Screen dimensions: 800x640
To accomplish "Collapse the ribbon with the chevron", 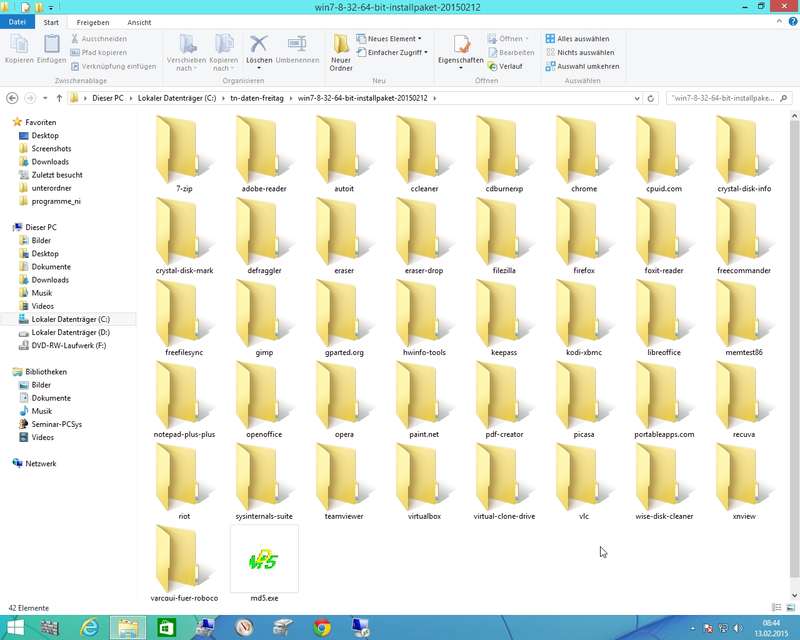I will [779, 21].
